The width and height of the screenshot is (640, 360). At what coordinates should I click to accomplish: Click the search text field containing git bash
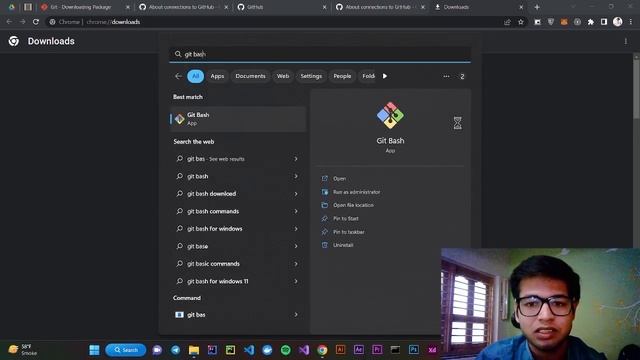[x=320, y=54]
